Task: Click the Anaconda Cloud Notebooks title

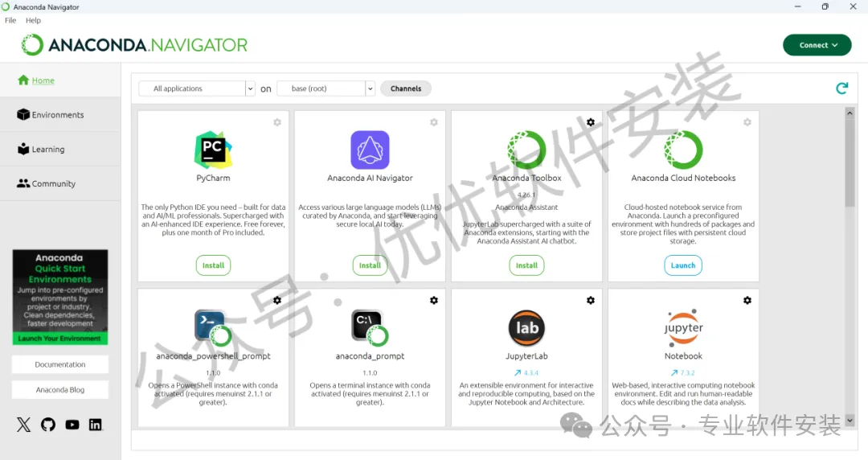Action: click(683, 178)
